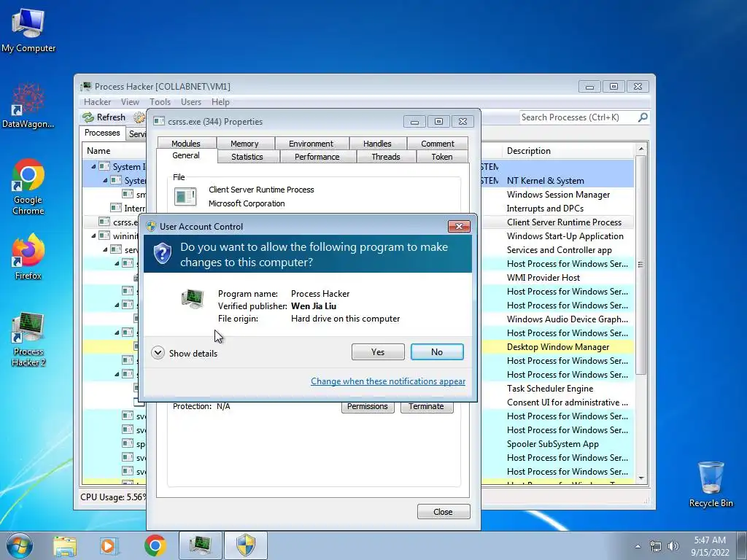The width and height of the screenshot is (747, 560).
Task: Open Windows Media Player from taskbar
Action: 109,546
